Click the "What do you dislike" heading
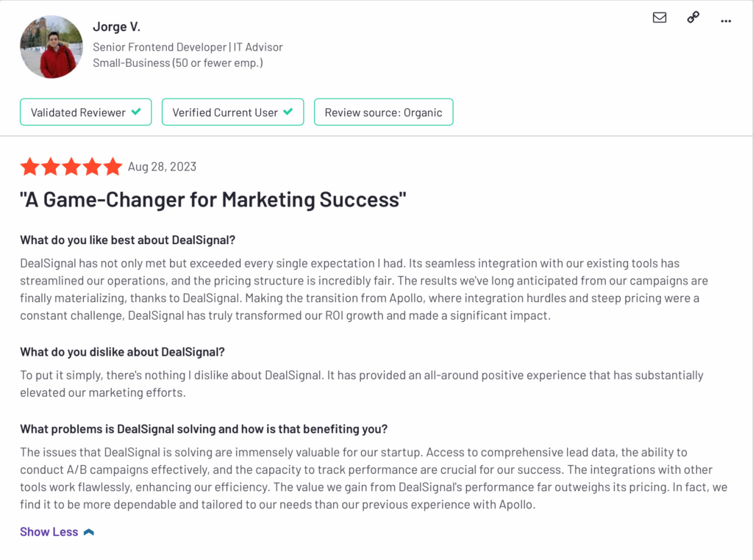This screenshot has height=560, width=753. click(122, 352)
